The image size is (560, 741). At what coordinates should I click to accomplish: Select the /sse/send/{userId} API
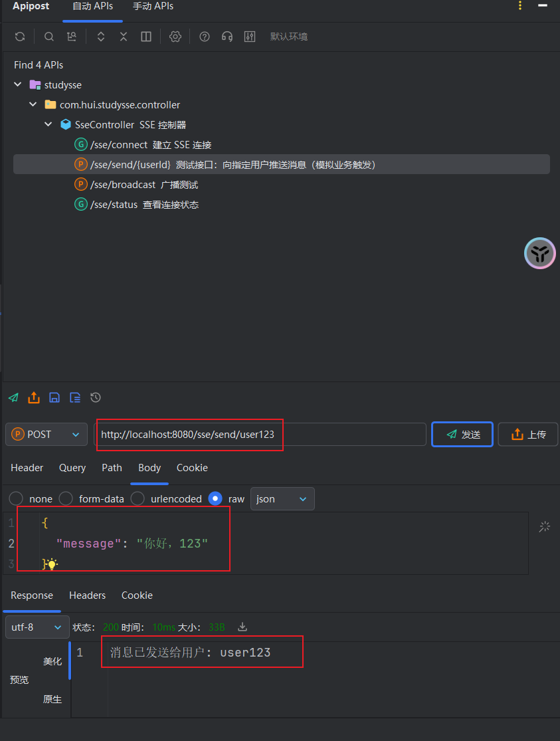point(282,164)
